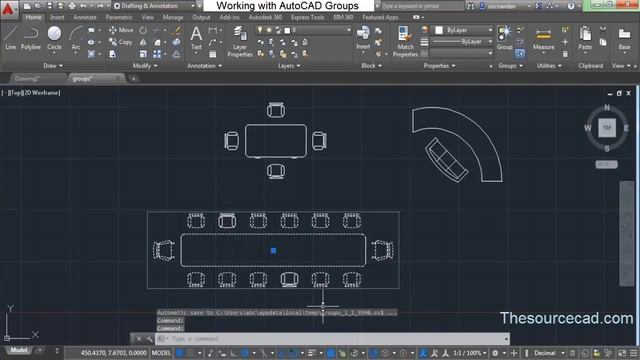Click Match Properties tool
This screenshot has width=640, height=360.
pos(405,41)
